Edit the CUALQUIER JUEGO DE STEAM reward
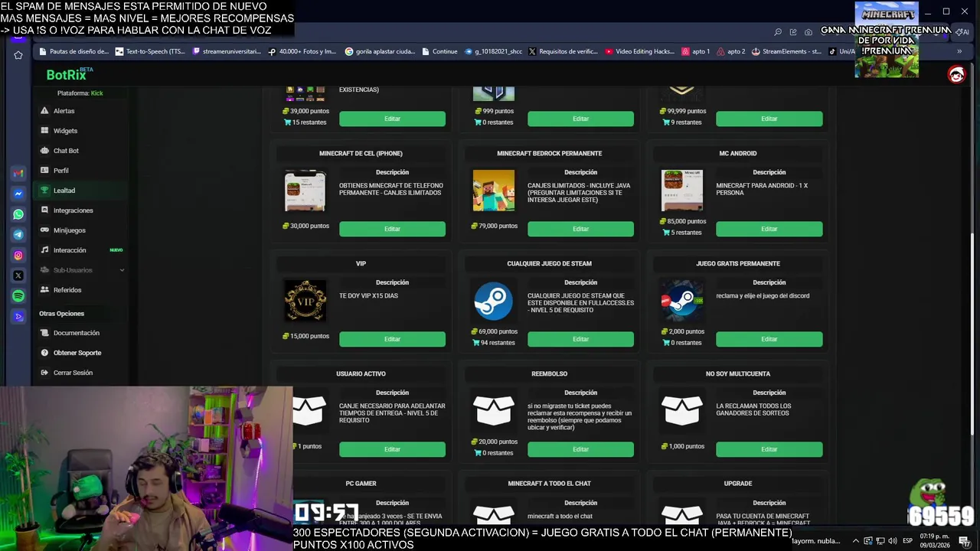 click(x=580, y=339)
